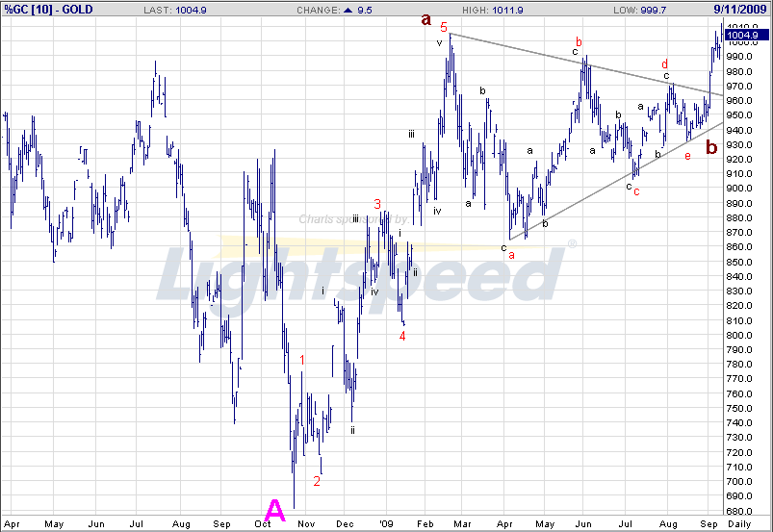Click the 680.0 price axis level

pos(741,511)
